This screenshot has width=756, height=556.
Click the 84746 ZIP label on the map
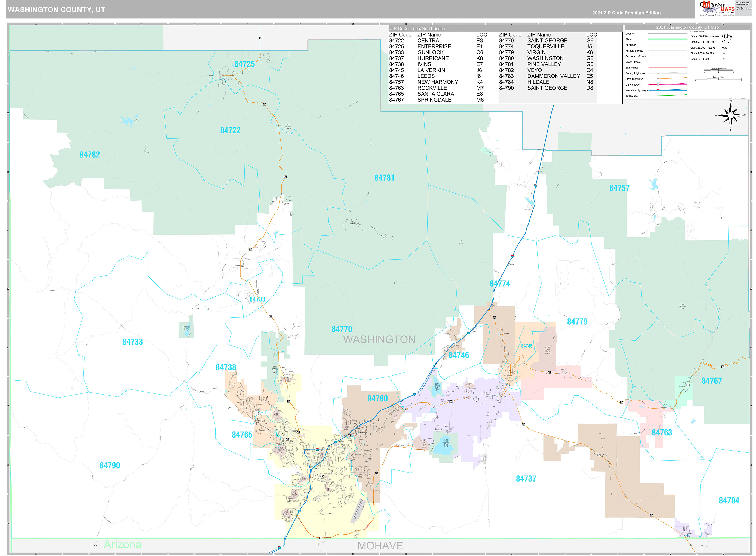(459, 355)
